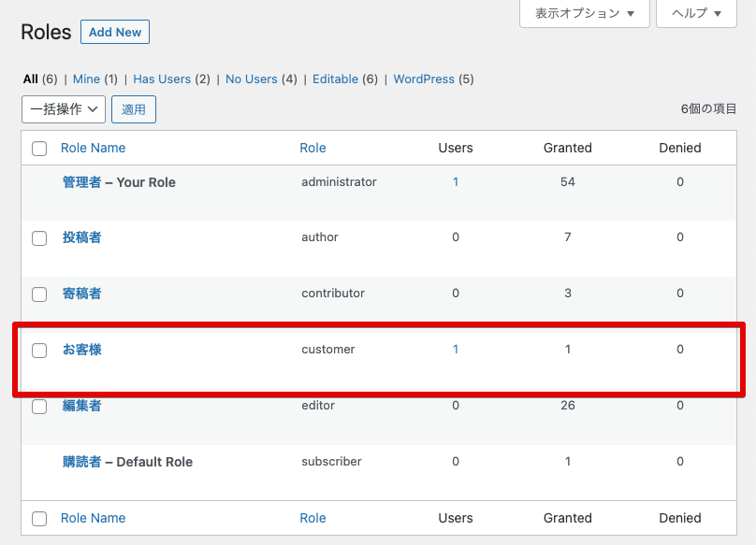Check the 投稿者 author role checkbox

coord(39,238)
